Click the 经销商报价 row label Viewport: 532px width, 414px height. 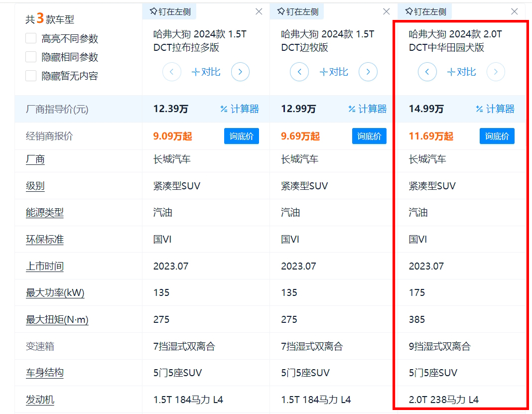pos(49,136)
